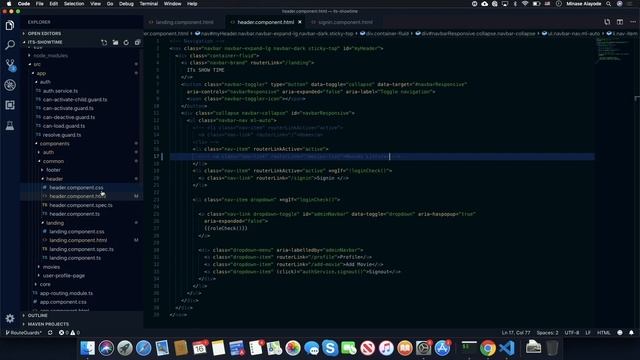
Task: Open iTunes from the dock
Action: pyautogui.click(x=386, y=348)
